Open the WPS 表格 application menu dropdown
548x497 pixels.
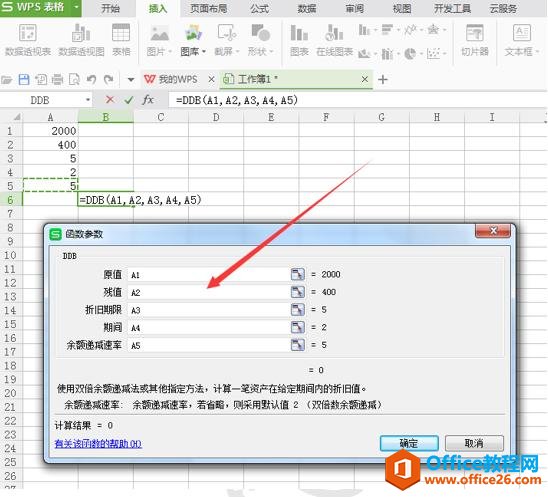(x=76, y=7)
